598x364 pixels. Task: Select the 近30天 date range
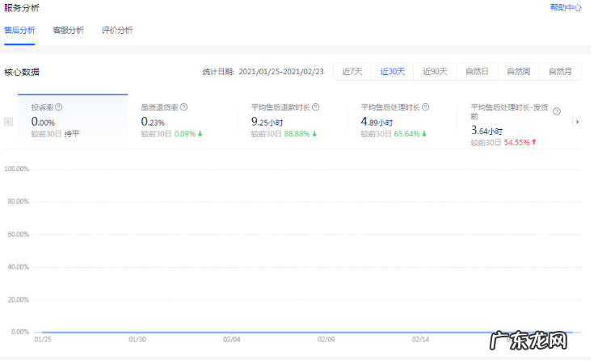tap(393, 71)
